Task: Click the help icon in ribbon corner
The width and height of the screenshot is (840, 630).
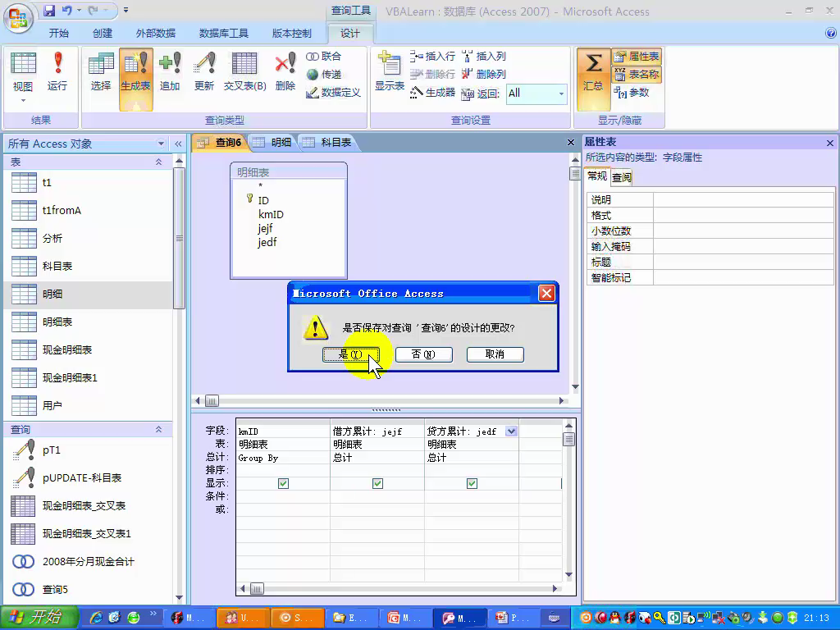Action: (830, 33)
